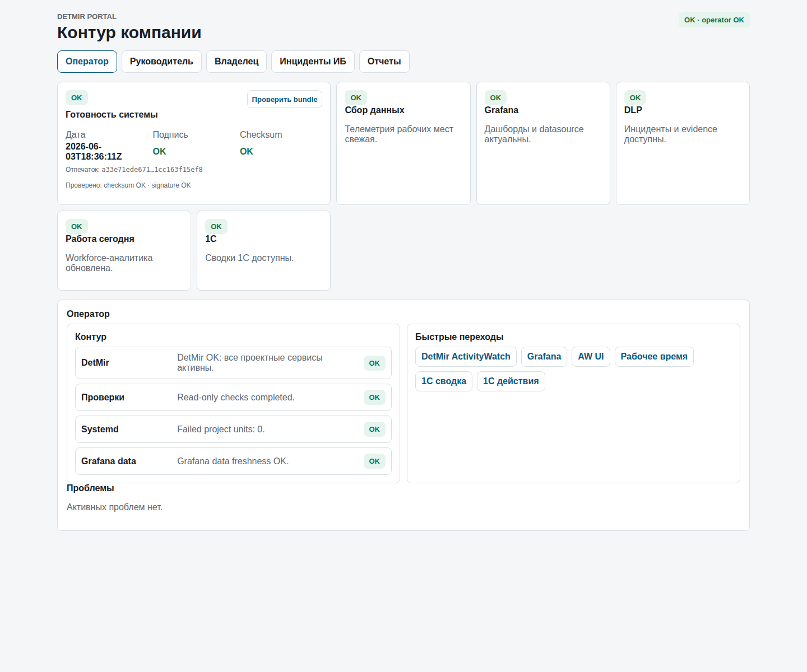Click the "Проблемы" heading

(90, 488)
